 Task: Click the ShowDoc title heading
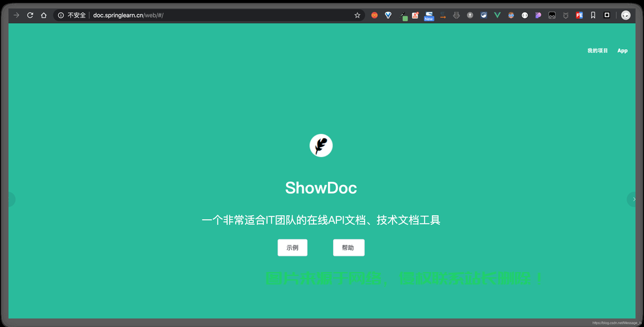pos(321,188)
